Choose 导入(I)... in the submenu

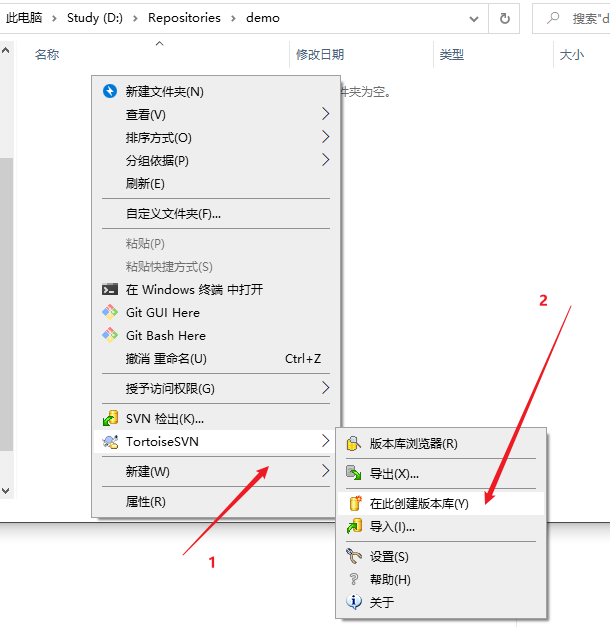[x=441, y=526]
